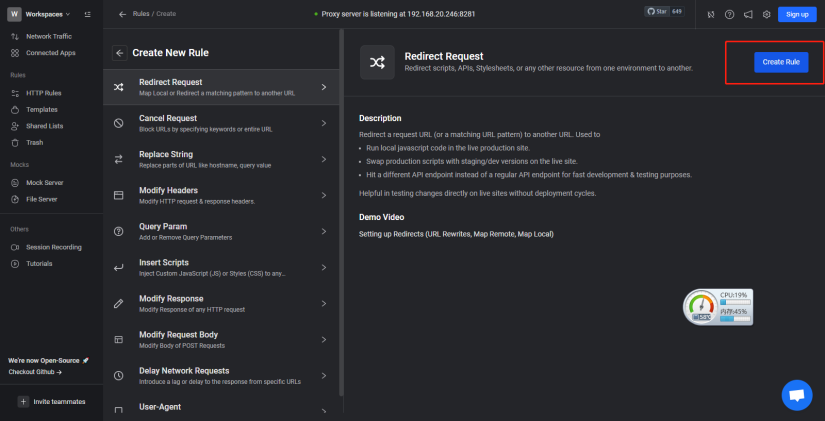Screen dimensions: 825x421
Task: Click the Cancel Request block icon
Action: coord(118,123)
